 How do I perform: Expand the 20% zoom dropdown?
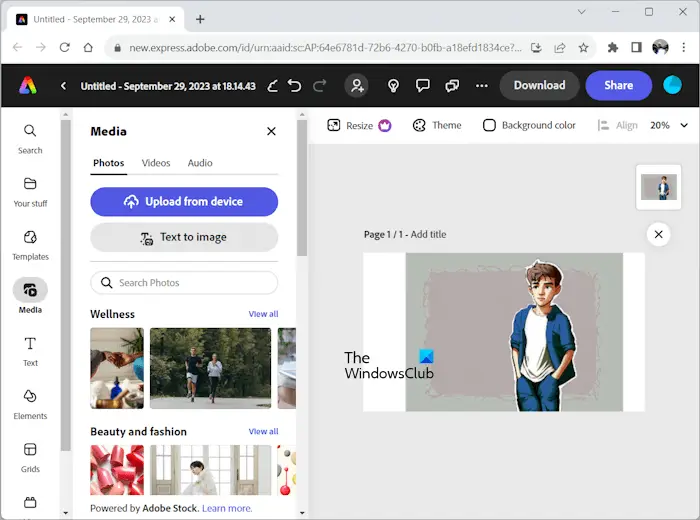click(x=669, y=125)
